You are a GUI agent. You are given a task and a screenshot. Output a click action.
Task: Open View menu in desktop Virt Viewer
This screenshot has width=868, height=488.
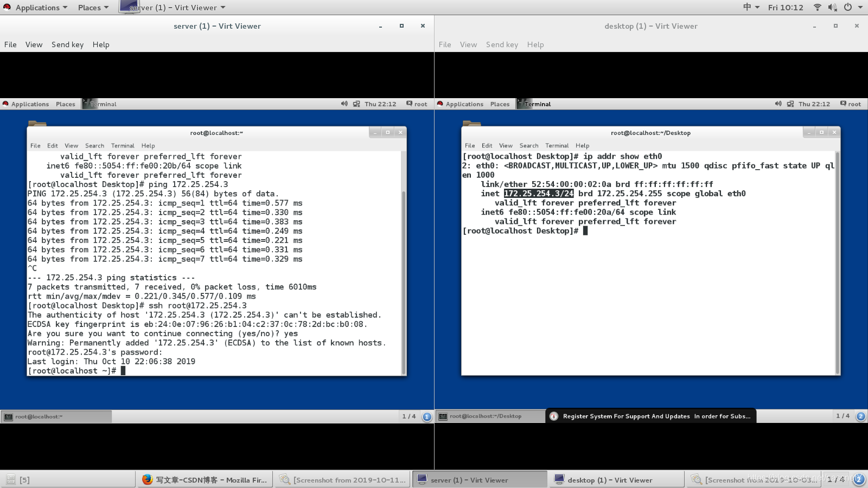(x=468, y=44)
